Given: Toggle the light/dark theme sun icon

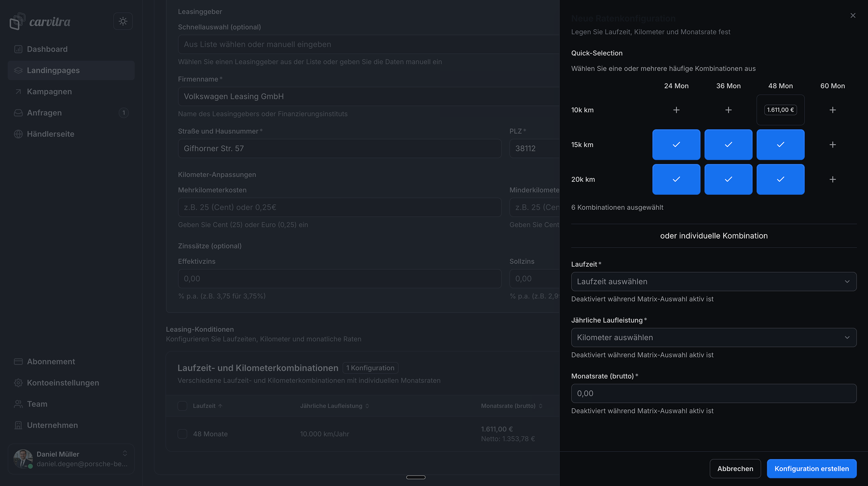Looking at the screenshot, I should [x=123, y=21].
